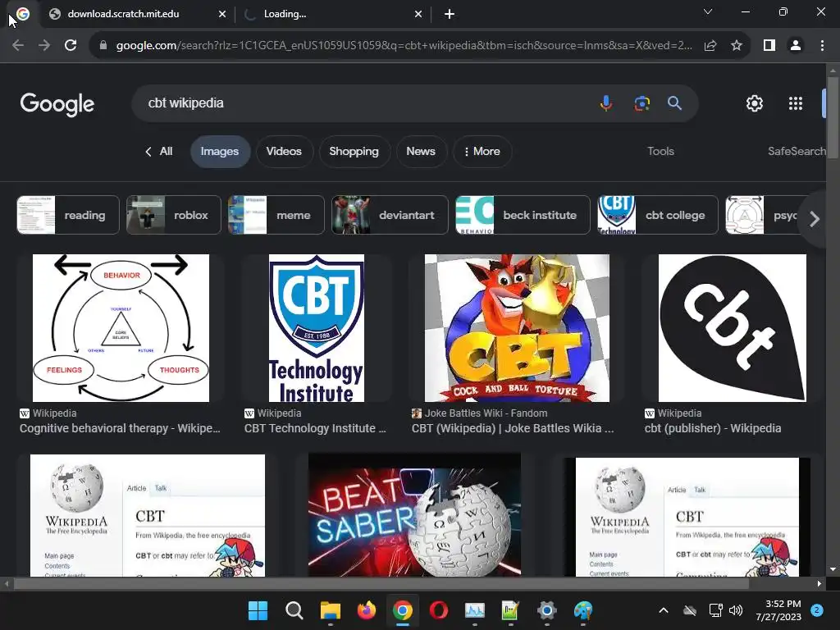The image size is (840, 630).
Task: Open Chrome three-dot menu
Action: tap(822, 46)
